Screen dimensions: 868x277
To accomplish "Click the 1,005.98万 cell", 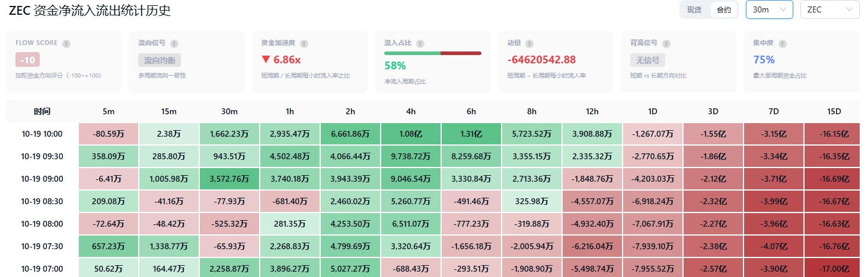I will (169, 179).
